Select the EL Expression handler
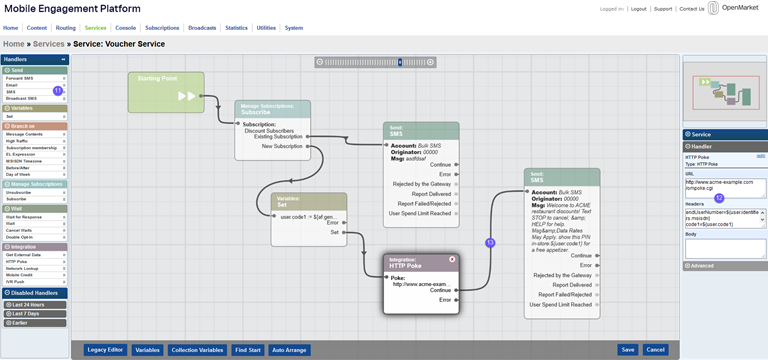The image size is (768, 360). click(35, 154)
